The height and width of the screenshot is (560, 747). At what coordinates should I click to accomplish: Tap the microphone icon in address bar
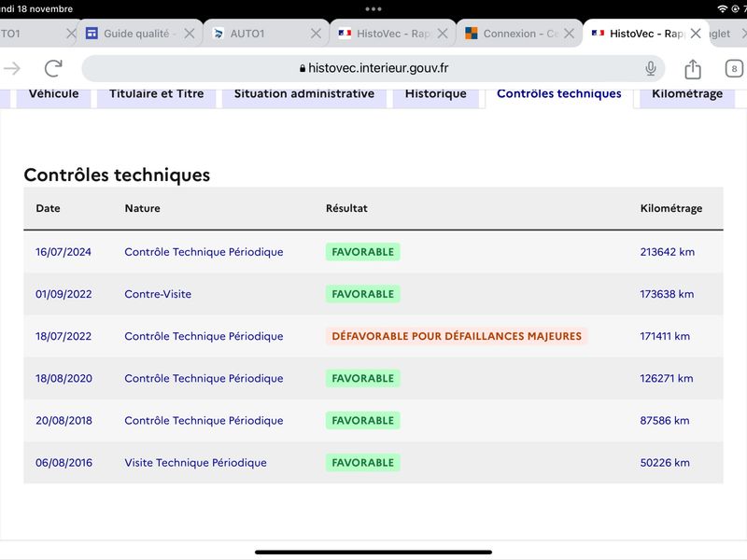(650, 68)
